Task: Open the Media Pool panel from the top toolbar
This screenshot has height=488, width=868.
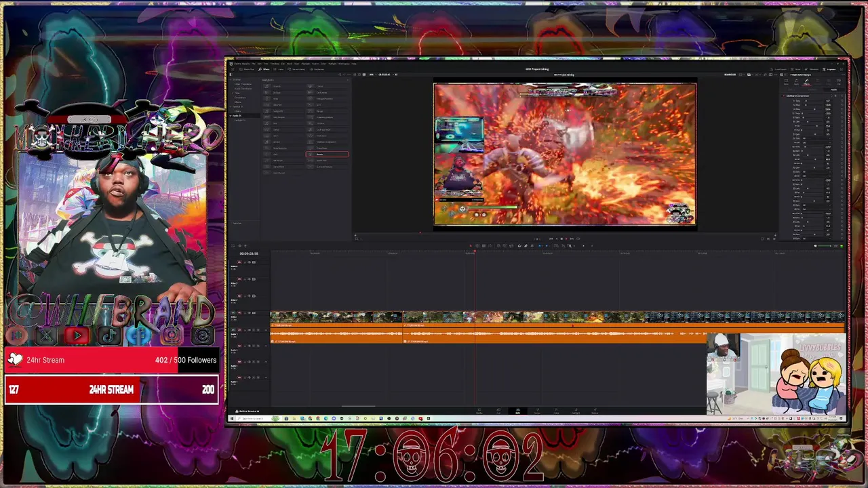Action: tap(247, 69)
